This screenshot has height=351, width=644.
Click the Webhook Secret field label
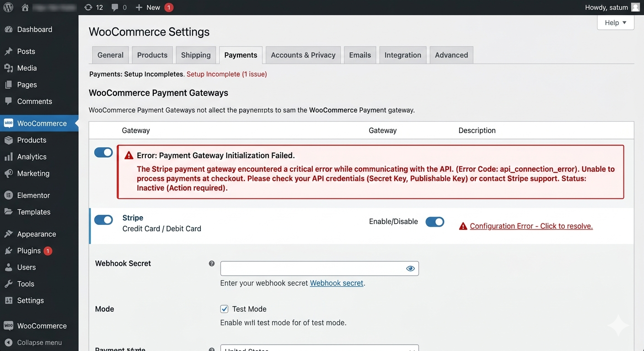(x=123, y=264)
